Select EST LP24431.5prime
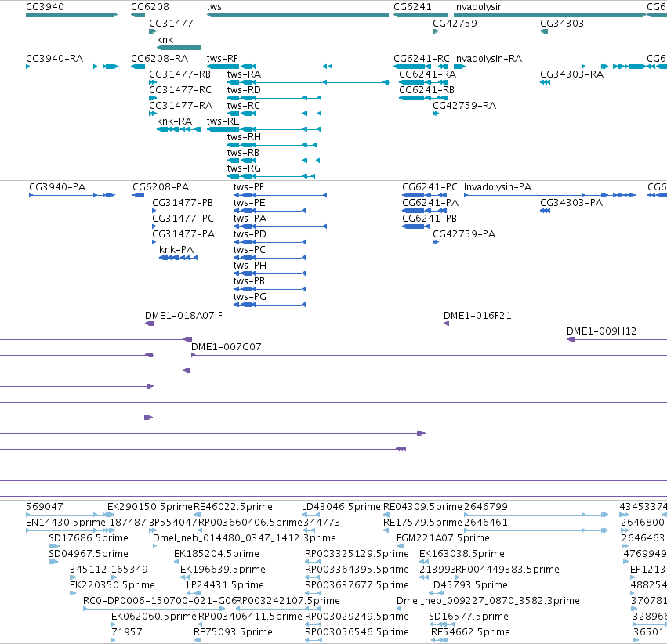This screenshot has width=667, height=644. pos(225,585)
